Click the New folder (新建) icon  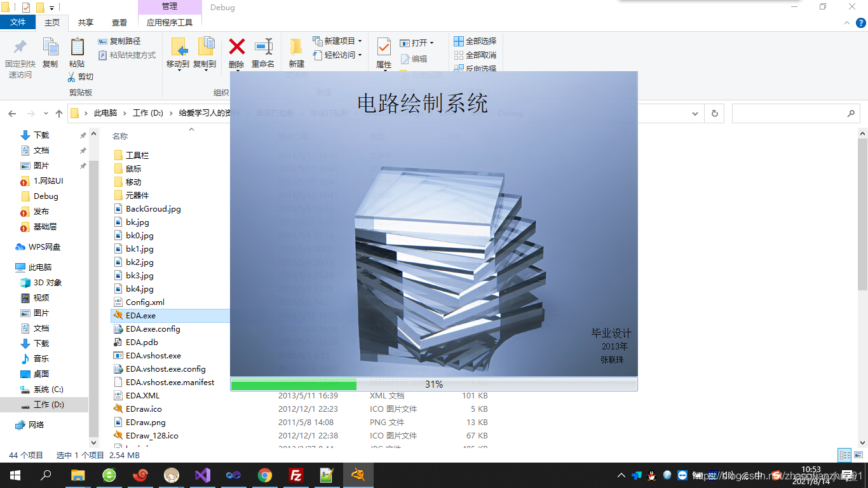coord(296,46)
